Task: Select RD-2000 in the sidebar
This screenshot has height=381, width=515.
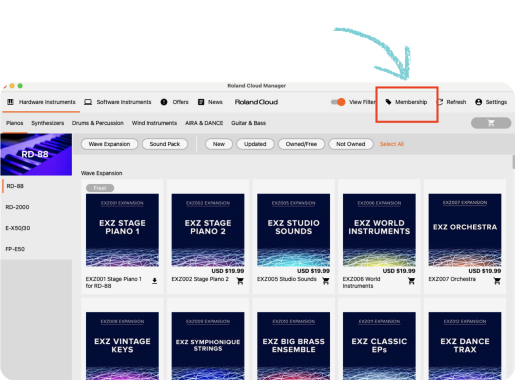Action: click(17, 207)
